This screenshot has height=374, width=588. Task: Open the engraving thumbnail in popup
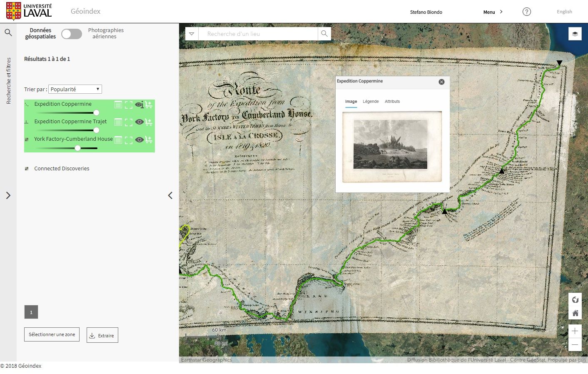point(392,147)
